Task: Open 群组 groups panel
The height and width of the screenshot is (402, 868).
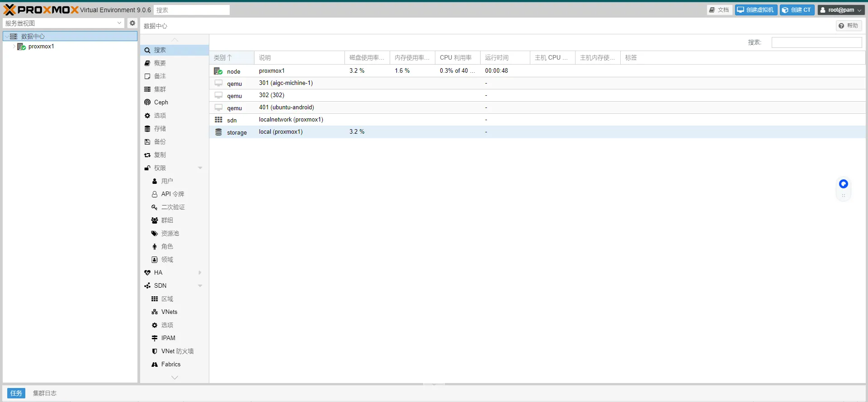Action: tap(175, 220)
